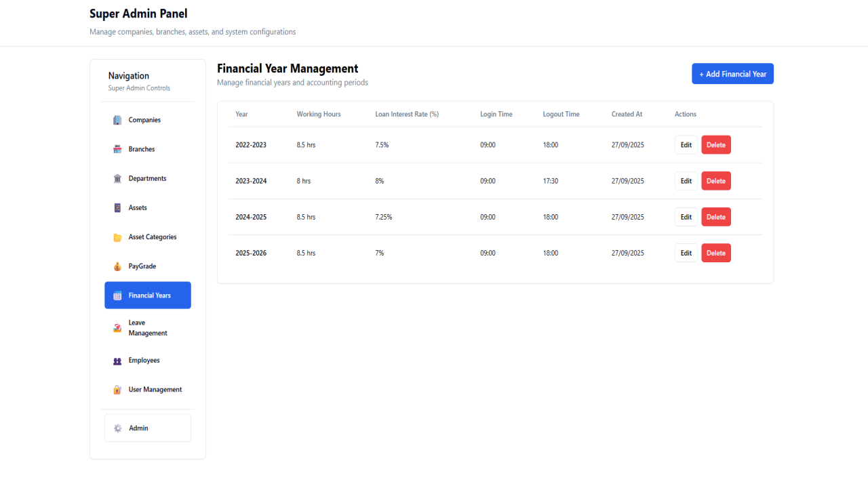Select the 2024-2025 year cell
868x488 pixels.
click(x=251, y=217)
